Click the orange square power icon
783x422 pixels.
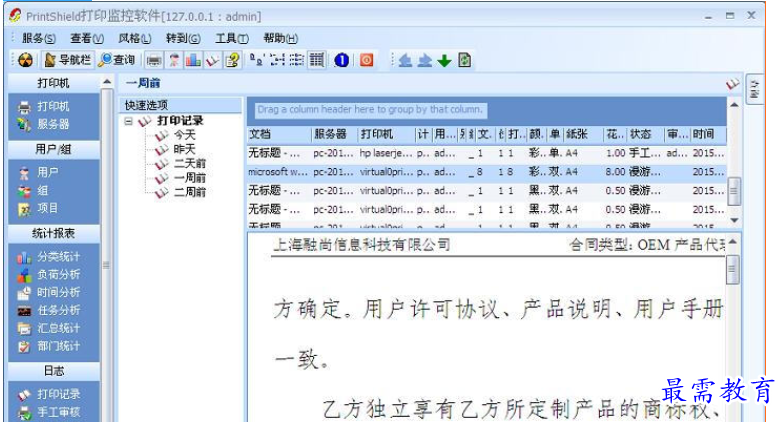tap(366, 60)
